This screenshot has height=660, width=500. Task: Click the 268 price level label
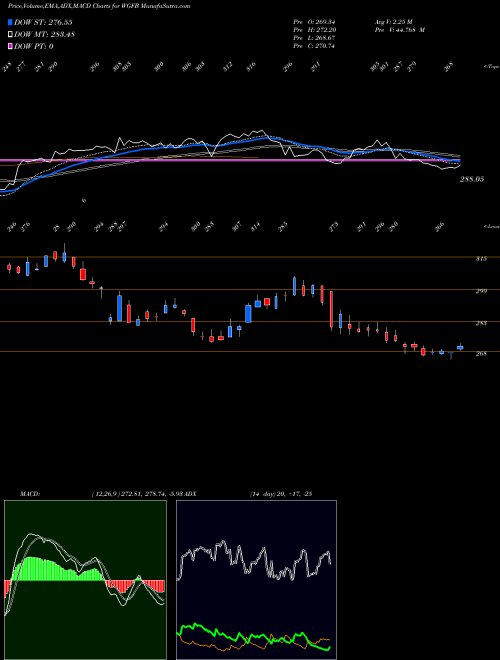(x=481, y=354)
